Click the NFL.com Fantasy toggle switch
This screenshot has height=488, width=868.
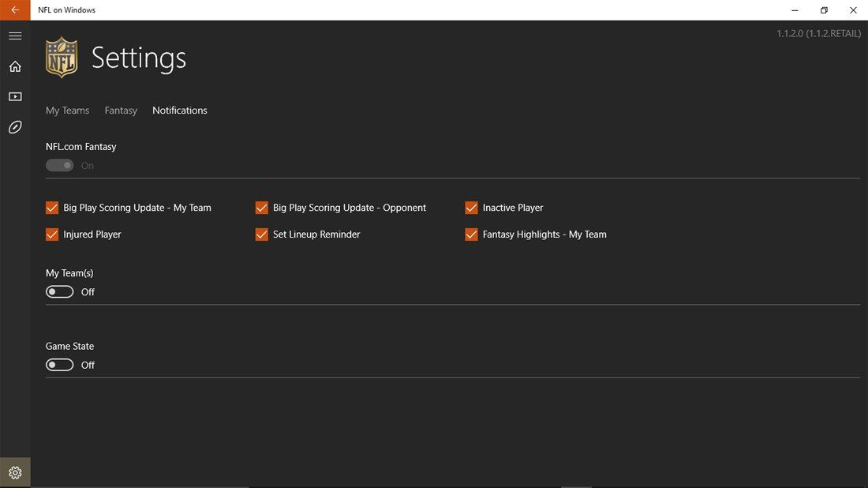pyautogui.click(x=60, y=166)
